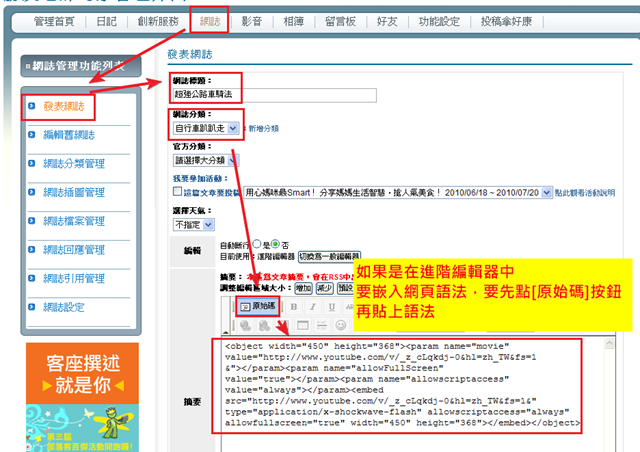The image size is (640, 452).
Task: Click the remove hyperlink globe icon
Action: coord(264,325)
